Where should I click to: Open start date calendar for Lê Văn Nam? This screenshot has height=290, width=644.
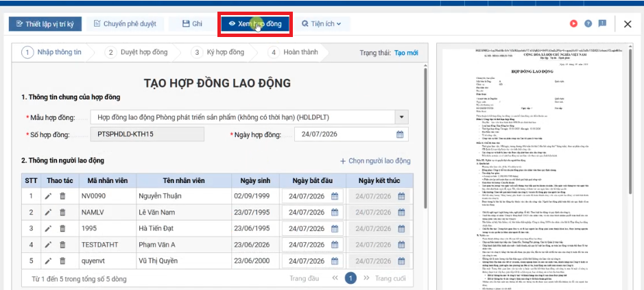click(x=335, y=213)
